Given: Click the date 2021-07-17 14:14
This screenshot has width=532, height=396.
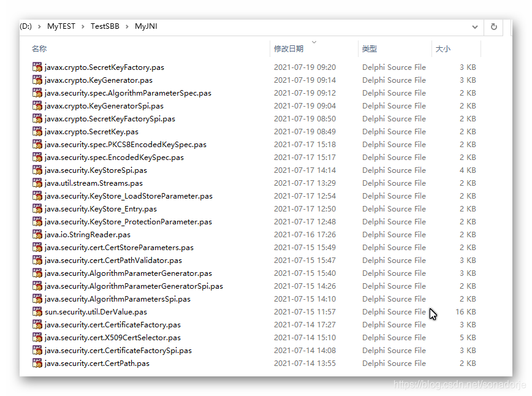Looking at the screenshot, I should (305, 170).
